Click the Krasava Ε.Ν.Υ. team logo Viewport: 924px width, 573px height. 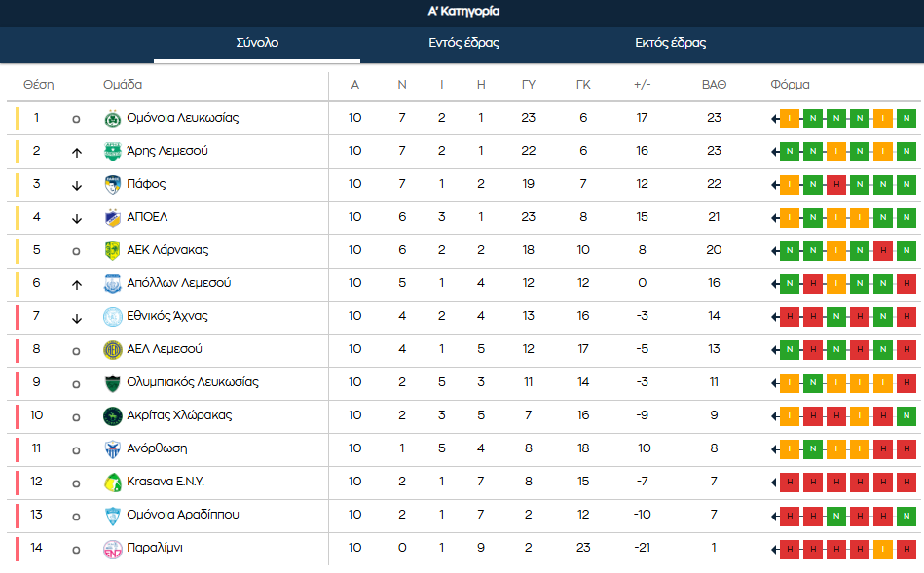(x=112, y=483)
